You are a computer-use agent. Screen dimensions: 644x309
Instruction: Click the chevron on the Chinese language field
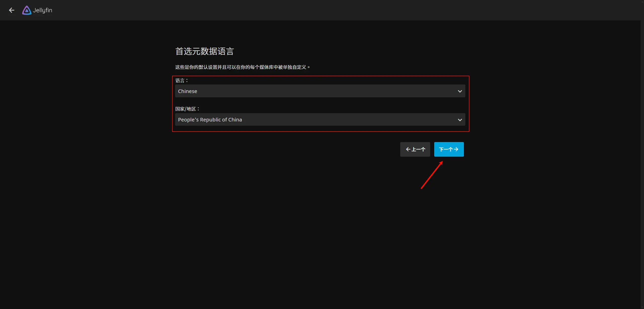coord(460,91)
